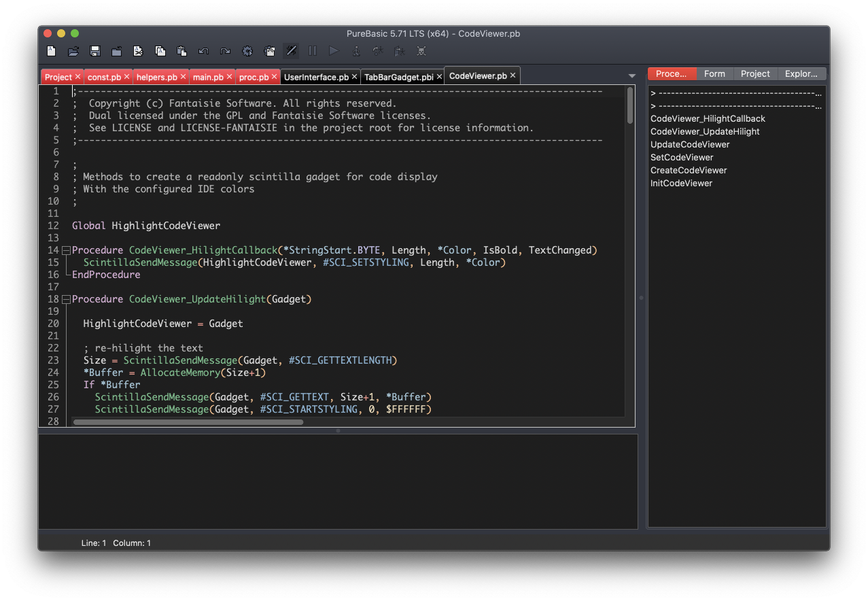Copy the selected text via toolbar
Image resolution: width=868 pixels, height=601 pixels.
pyautogui.click(x=160, y=51)
